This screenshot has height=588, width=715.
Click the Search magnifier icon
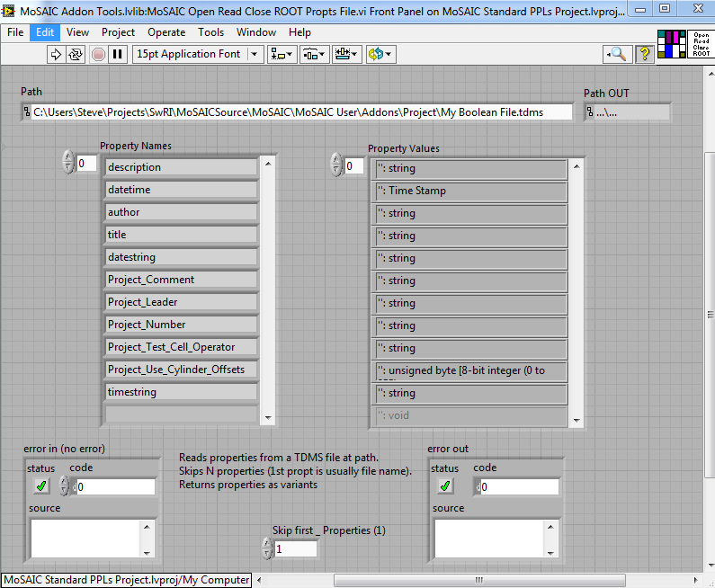click(x=617, y=54)
